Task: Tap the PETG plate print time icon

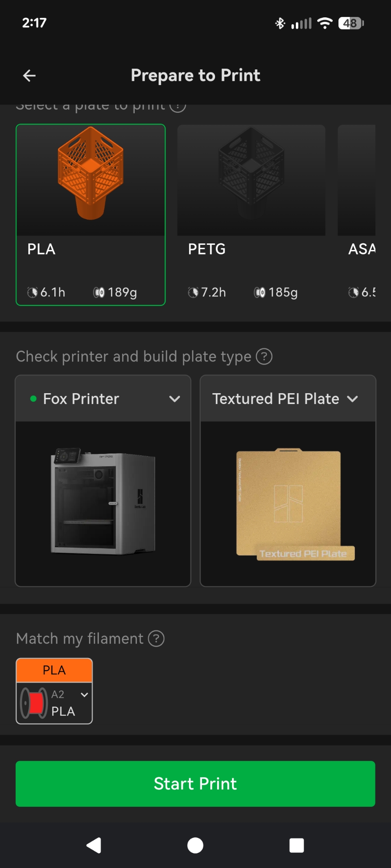Action: click(193, 293)
